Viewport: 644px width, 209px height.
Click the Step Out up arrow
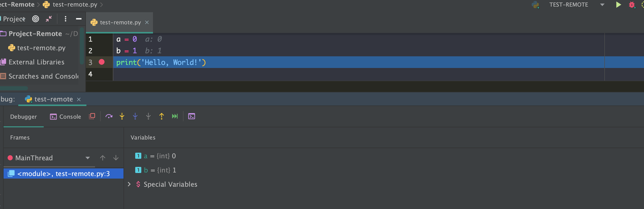tap(161, 117)
